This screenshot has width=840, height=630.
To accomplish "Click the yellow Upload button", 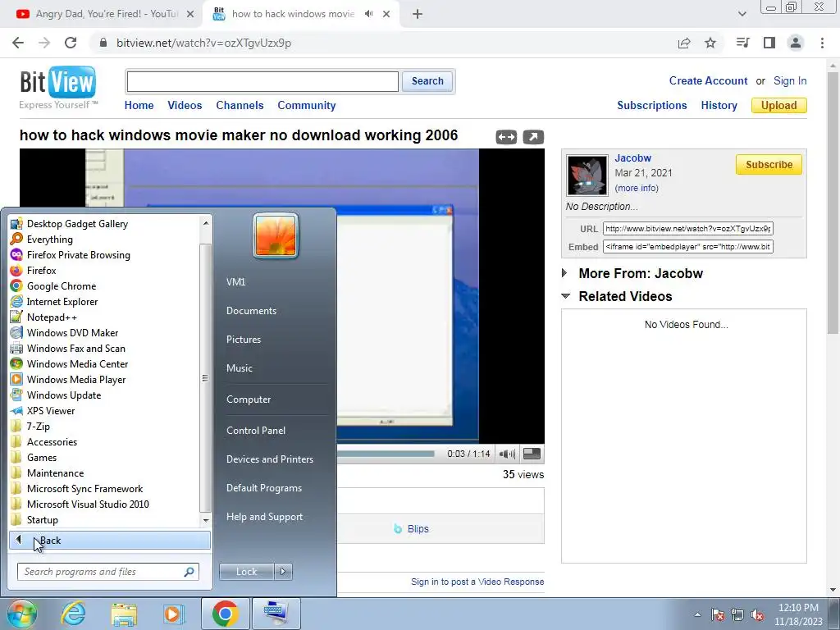I will coord(779,106).
